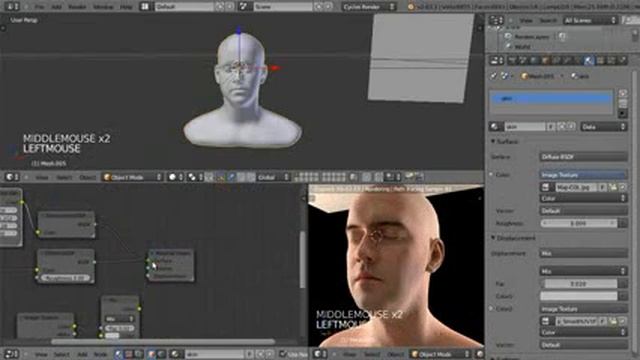This screenshot has height=360, width=640.
Task: Switch to World properties tab
Action: 534,60
